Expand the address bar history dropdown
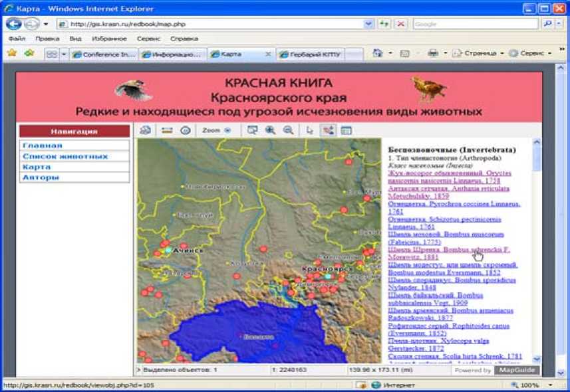Image resolution: width=570 pixels, height=392 pixels. pyautogui.click(x=368, y=24)
